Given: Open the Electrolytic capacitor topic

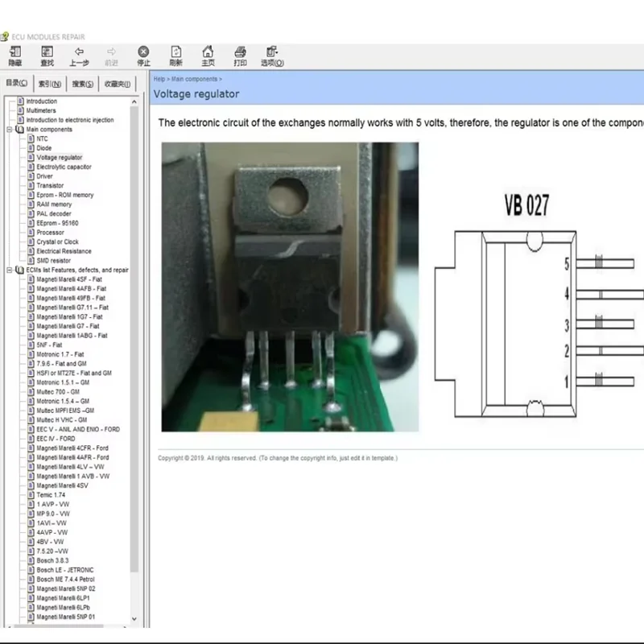Looking at the screenshot, I should click(64, 167).
